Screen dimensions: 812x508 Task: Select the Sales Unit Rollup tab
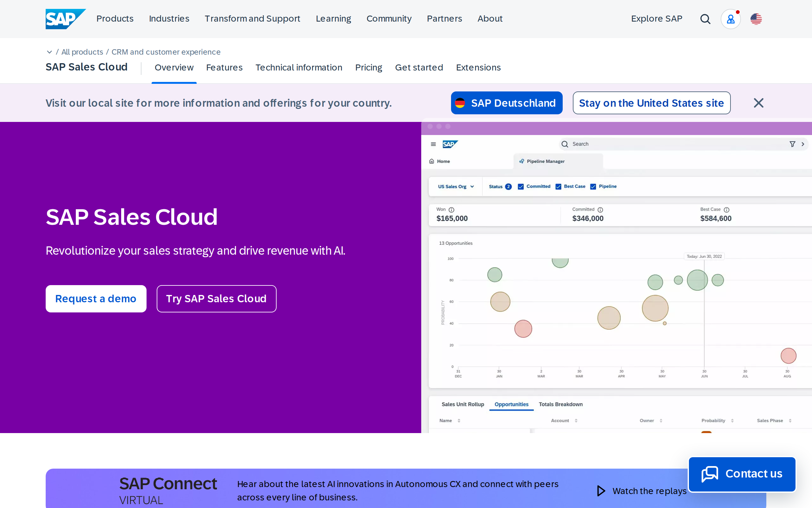tap(463, 404)
